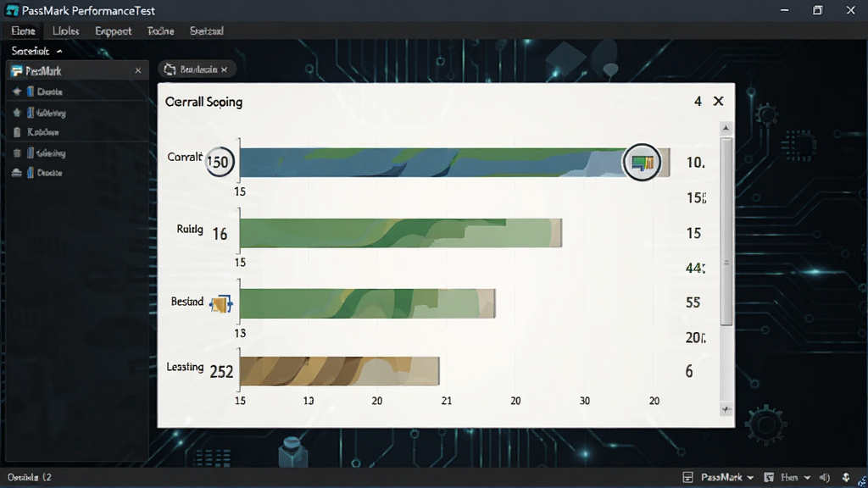Viewport: 868px width, 488px height.
Task: Switch to the Beuleain tab
Action: pyautogui.click(x=197, y=69)
